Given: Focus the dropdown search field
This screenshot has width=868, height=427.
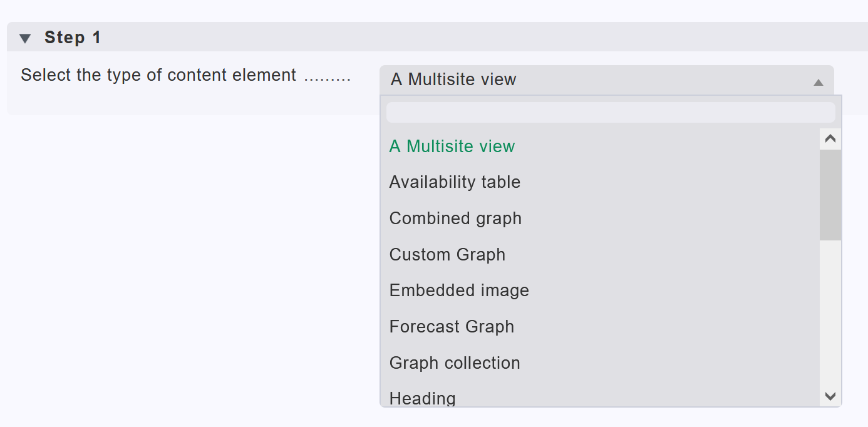Looking at the screenshot, I should point(610,113).
